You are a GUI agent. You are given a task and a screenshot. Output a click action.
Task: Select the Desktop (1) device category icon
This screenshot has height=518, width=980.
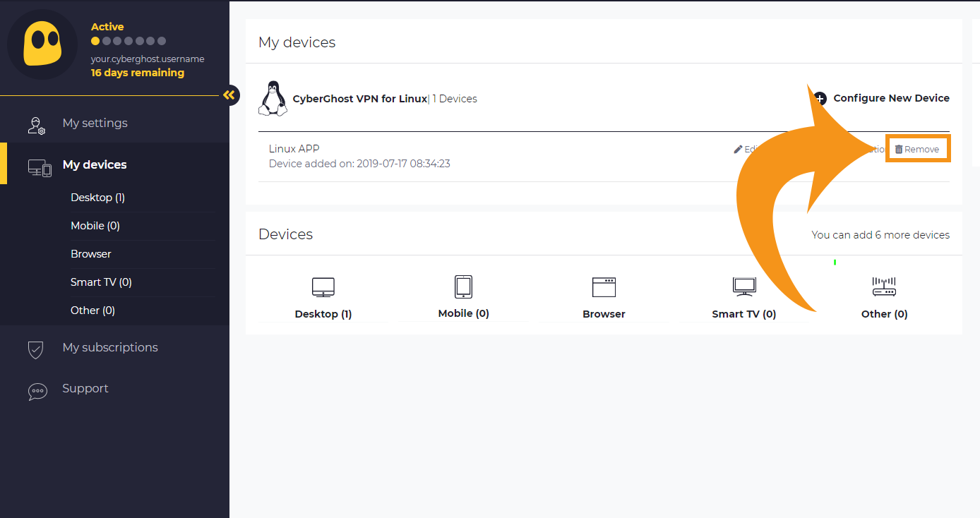click(x=323, y=287)
